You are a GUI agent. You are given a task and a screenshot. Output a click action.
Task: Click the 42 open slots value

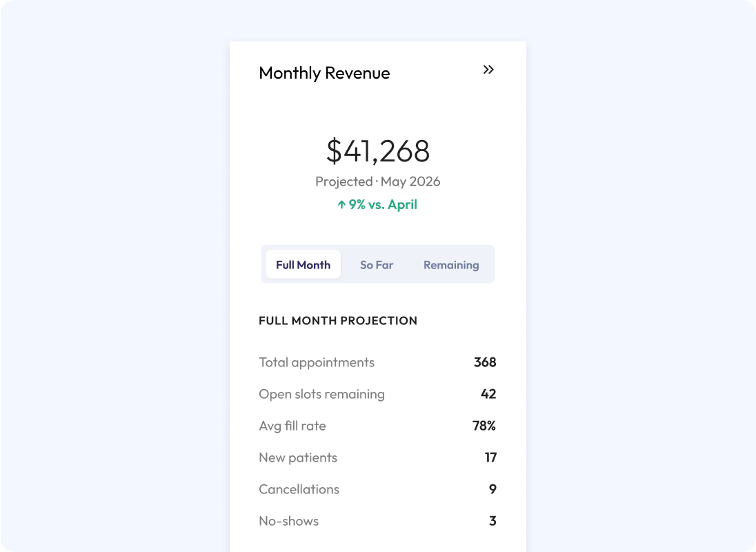[488, 394]
